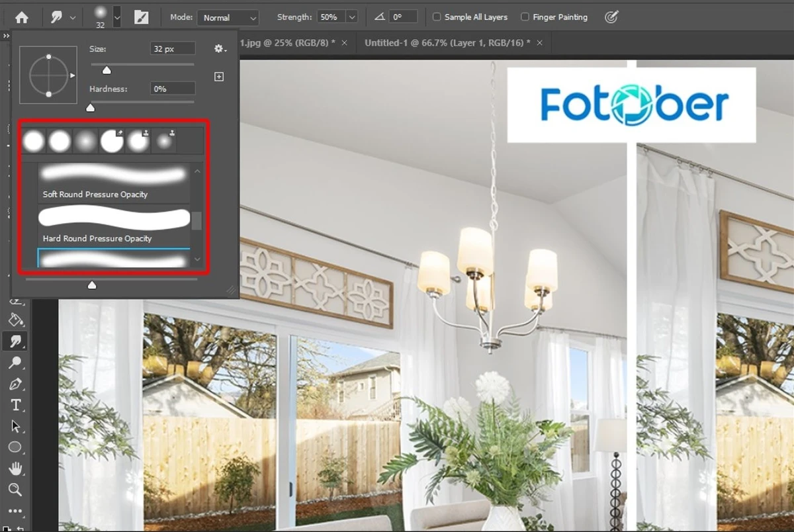Create a new brush preset

(218, 77)
